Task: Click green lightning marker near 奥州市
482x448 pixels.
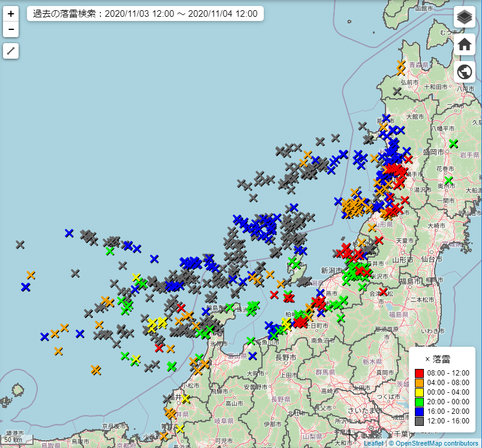Action: [448, 180]
